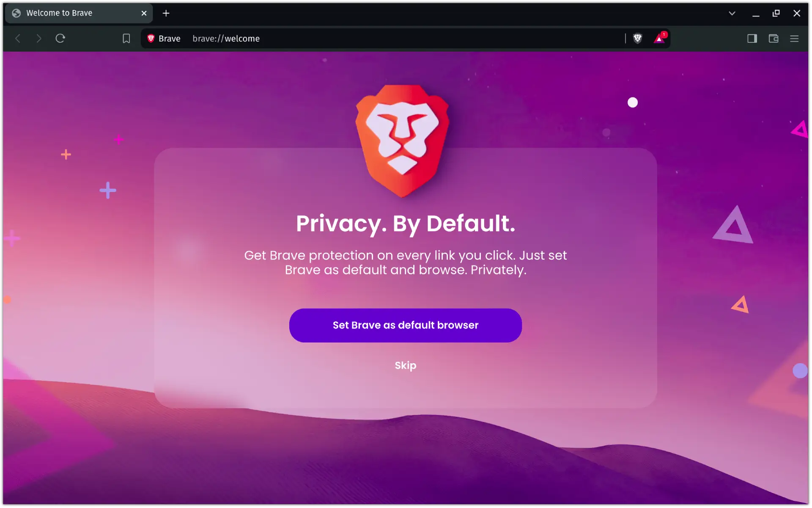Click the back navigation arrow
Viewport: 812px width, 508px height.
click(x=18, y=38)
